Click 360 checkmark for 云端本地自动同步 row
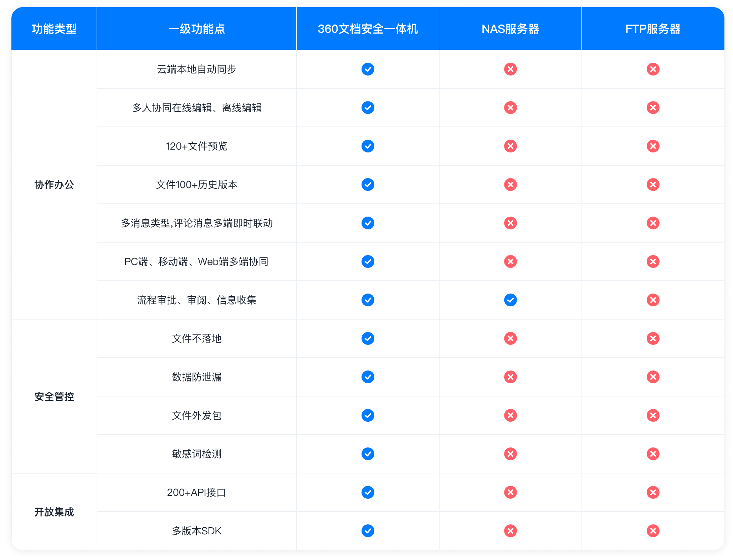Image resolution: width=733 pixels, height=560 pixels. coord(368,69)
